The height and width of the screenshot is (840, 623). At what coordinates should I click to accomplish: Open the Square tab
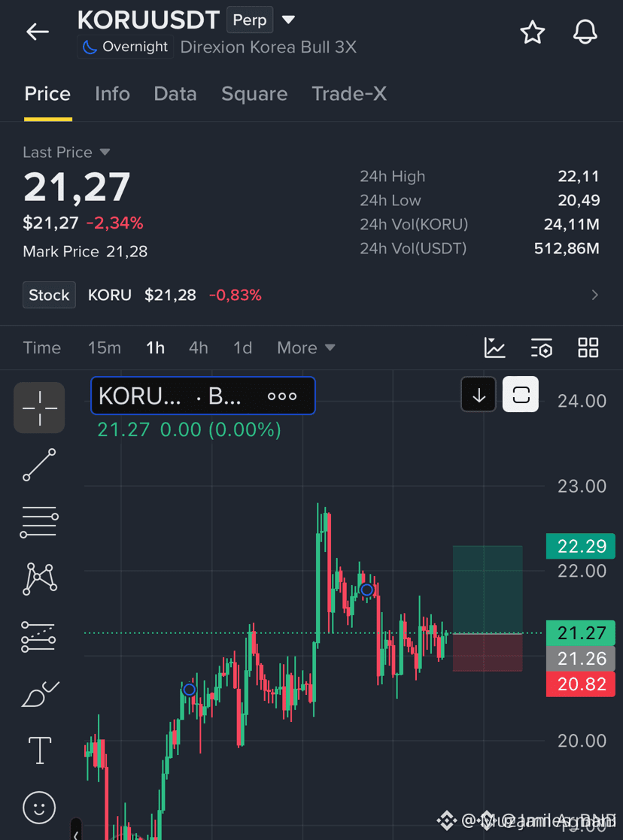click(254, 94)
